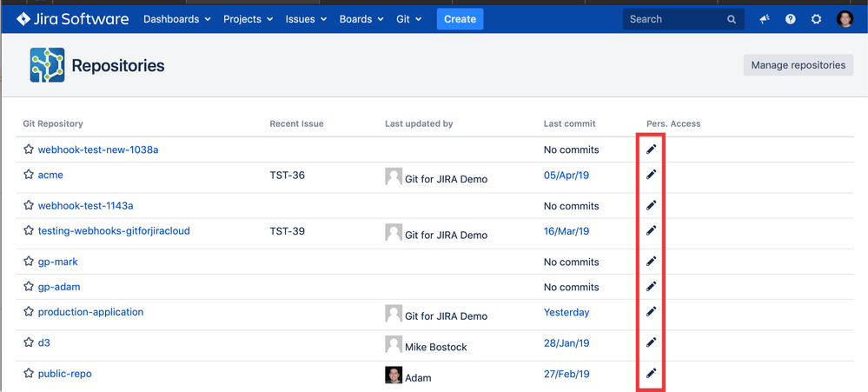868x392 pixels.
Task: Edit personal access for webhook-test-new-1038a
Action: pos(651,149)
